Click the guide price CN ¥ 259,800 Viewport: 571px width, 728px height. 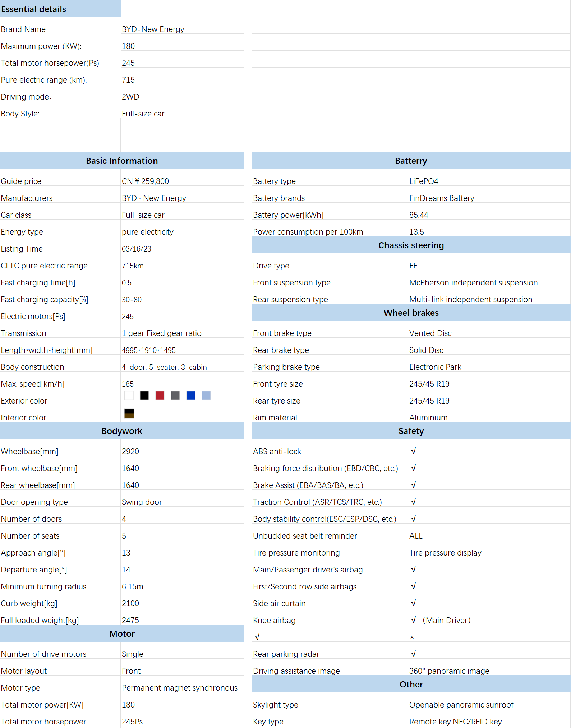point(145,181)
